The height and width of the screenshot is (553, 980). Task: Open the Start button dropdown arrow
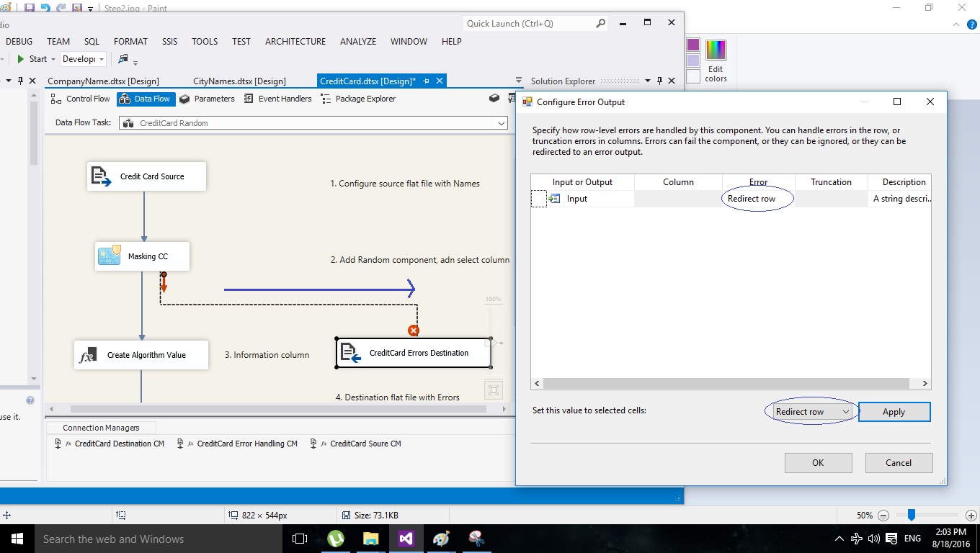[x=53, y=59]
